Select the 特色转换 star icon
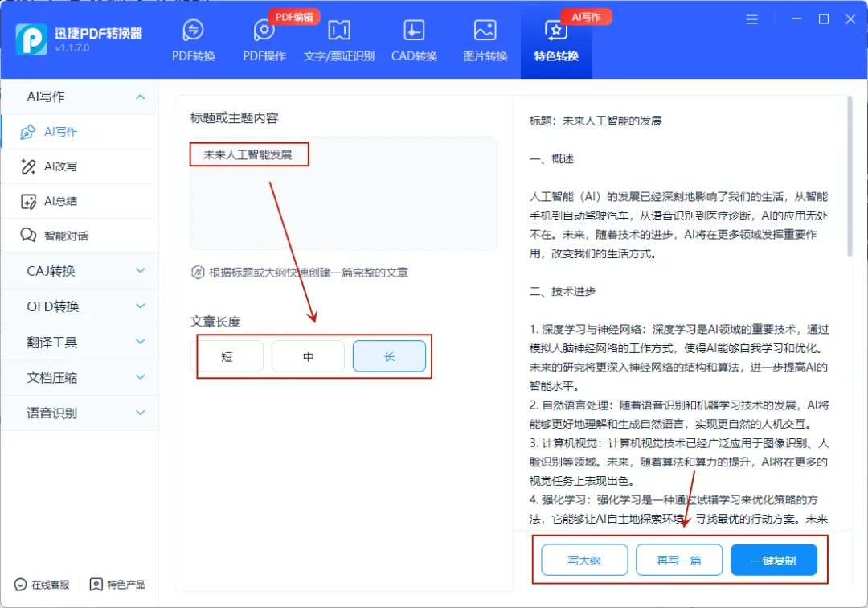 pyautogui.click(x=556, y=30)
